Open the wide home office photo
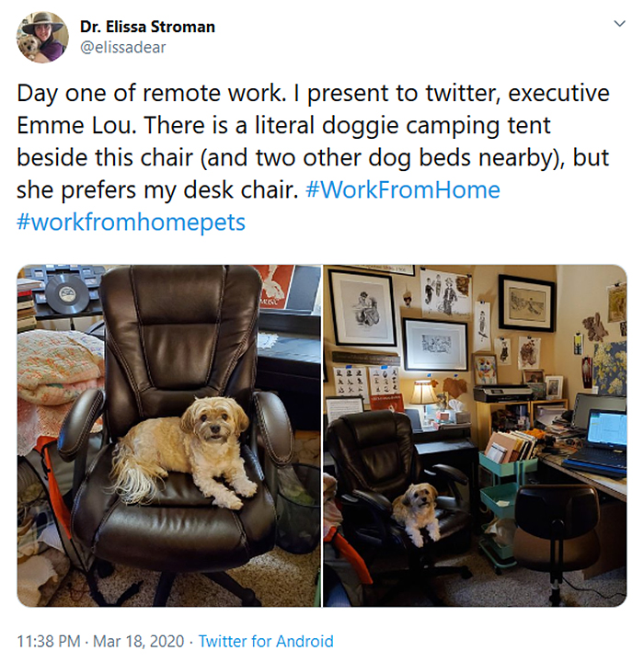 [x=475, y=436]
